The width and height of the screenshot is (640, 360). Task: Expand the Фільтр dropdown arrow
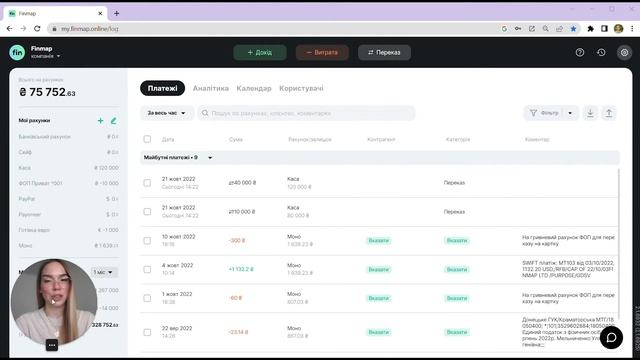click(x=570, y=113)
